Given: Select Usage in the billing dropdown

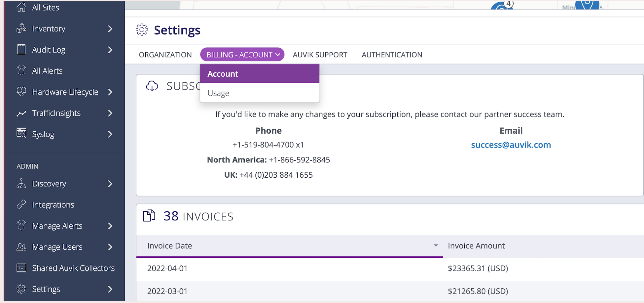Looking at the screenshot, I should click(260, 93).
